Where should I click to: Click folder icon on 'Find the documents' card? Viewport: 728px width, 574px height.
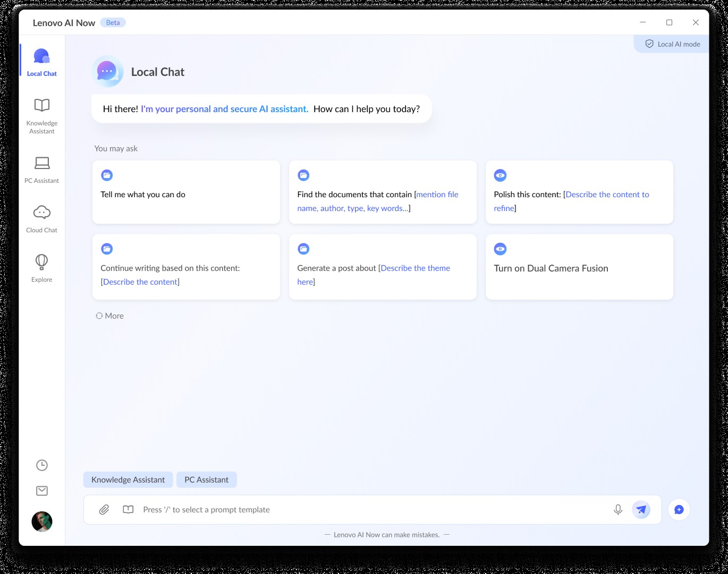(303, 175)
